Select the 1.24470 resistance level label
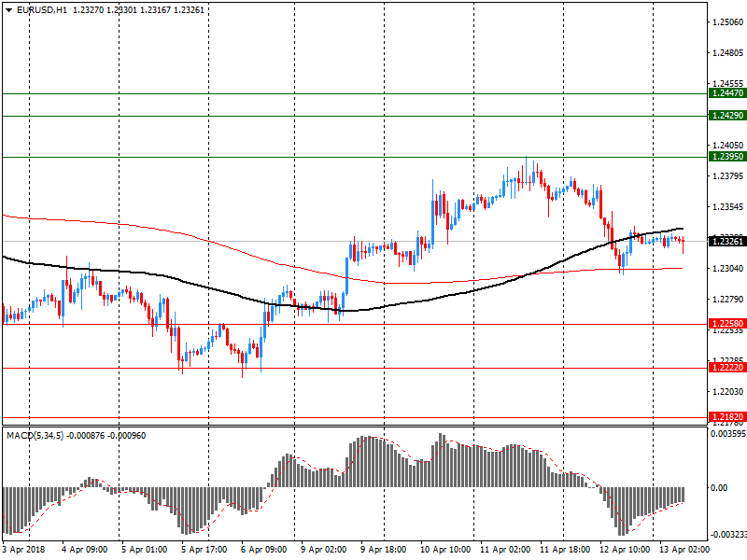The width and height of the screenshot is (747, 560). [x=727, y=93]
